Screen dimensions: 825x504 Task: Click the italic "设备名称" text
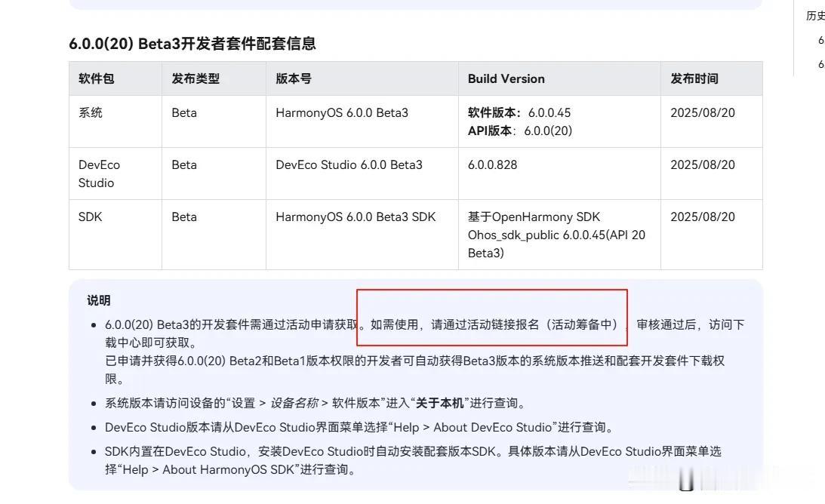[294, 403]
